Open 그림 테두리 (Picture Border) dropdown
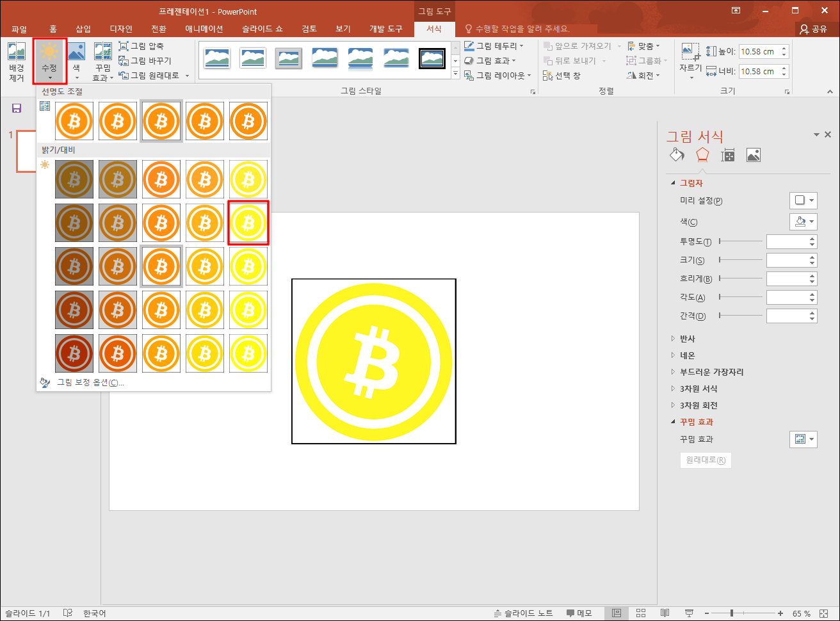The image size is (840, 621). [x=494, y=46]
